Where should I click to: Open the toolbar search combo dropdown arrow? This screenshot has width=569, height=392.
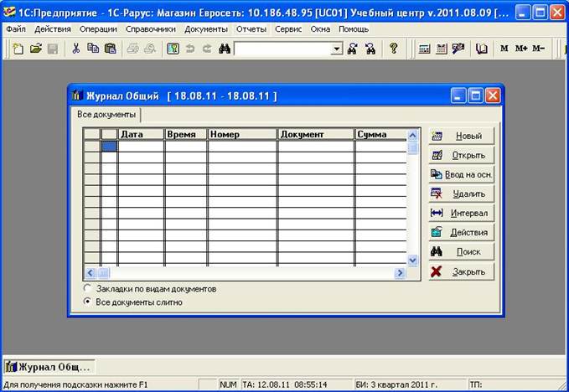point(337,49)
